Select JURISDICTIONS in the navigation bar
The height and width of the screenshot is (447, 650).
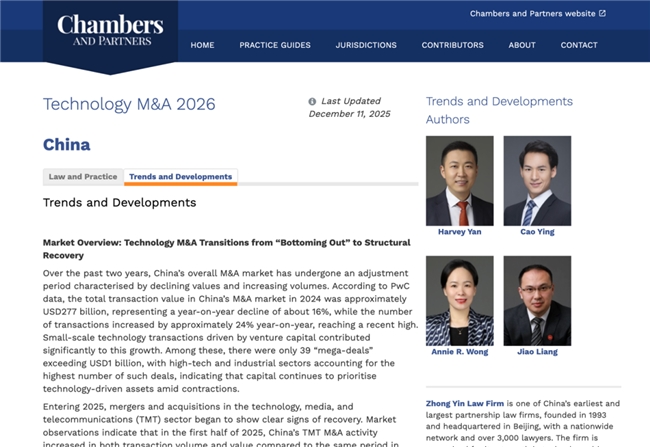[366, 45]
